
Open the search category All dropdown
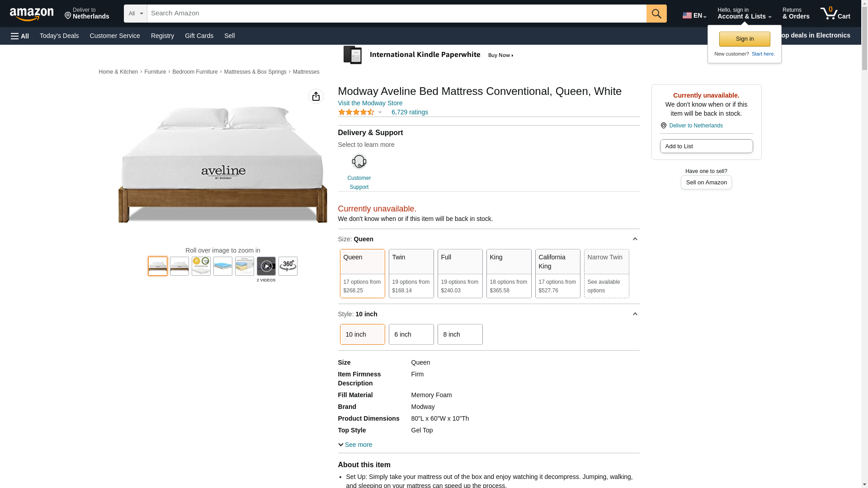[x=136, y=14]
